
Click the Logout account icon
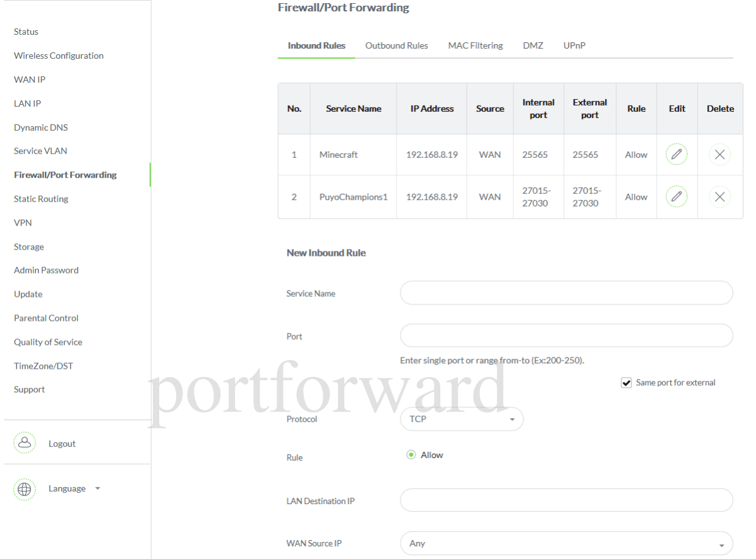[25, 443]
